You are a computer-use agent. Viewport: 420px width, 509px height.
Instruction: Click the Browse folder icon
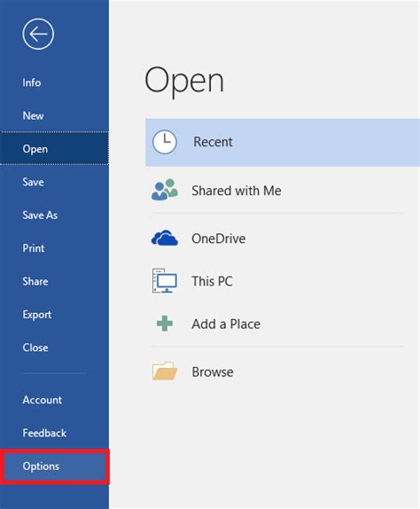[165, 371]
